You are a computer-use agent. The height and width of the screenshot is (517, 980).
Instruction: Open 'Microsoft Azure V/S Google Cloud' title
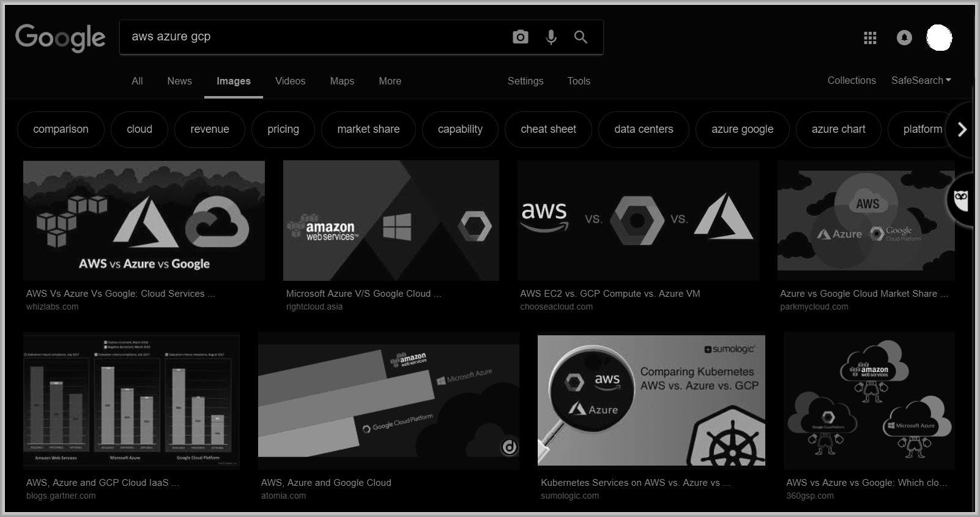363,294
